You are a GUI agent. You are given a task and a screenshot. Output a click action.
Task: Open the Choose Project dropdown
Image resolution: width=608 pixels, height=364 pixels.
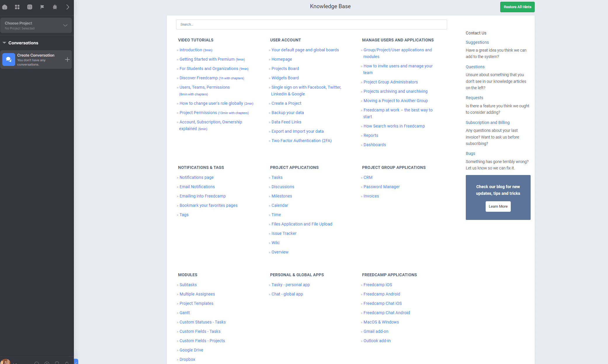coord(36,25)
